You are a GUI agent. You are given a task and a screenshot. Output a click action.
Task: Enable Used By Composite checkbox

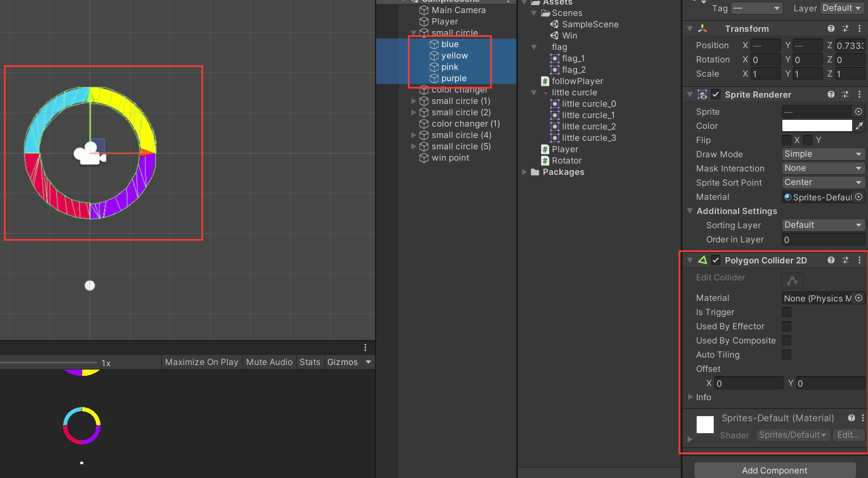click(786, 341)
